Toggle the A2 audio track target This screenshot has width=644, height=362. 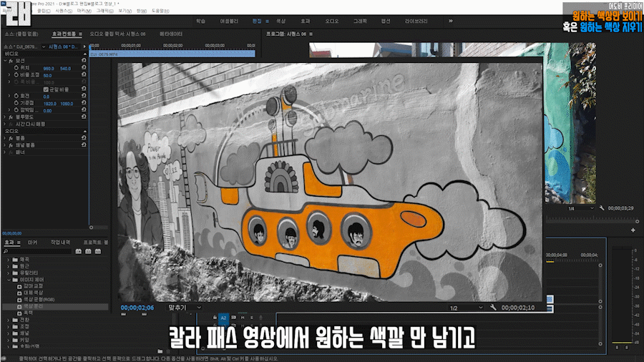[x=223, y=318]
